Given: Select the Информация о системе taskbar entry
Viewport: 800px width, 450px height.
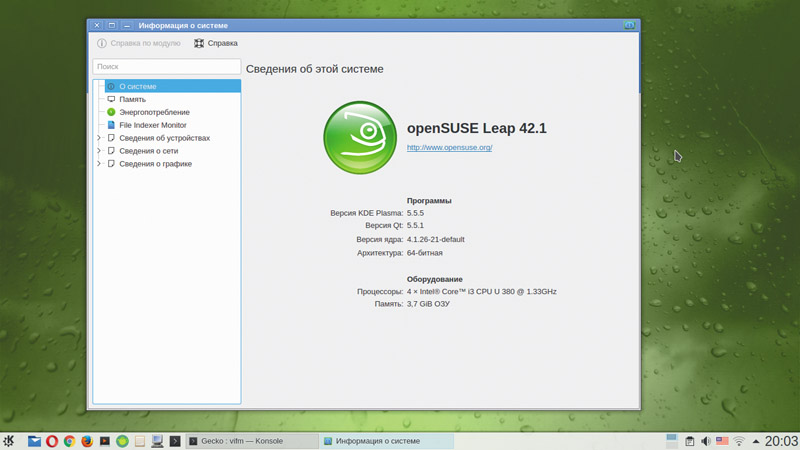Looking at the screenshot, I should pos(386,441).
